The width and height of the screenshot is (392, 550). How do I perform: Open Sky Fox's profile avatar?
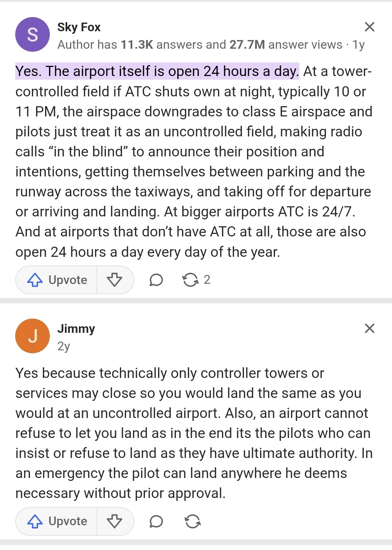[33, 35]
